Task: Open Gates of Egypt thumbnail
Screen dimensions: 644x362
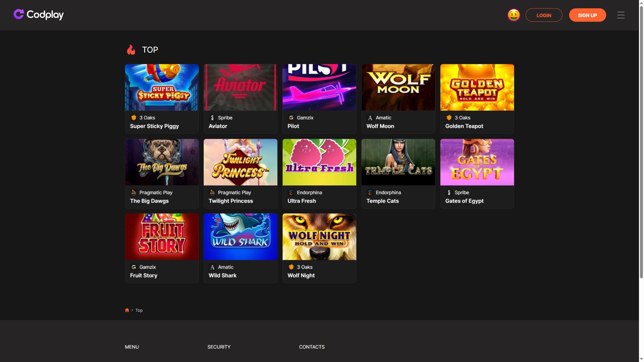Action: pos(477,162)
